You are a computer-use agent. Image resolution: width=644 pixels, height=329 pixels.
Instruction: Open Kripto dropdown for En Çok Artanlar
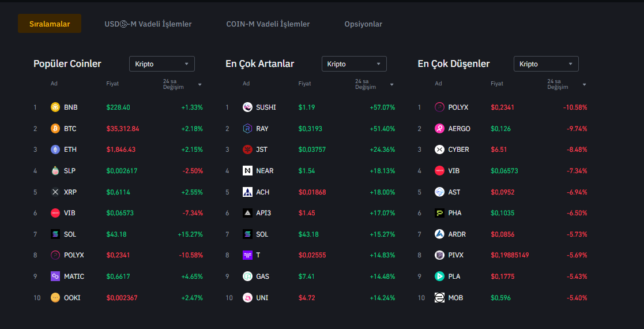(354, 64)
